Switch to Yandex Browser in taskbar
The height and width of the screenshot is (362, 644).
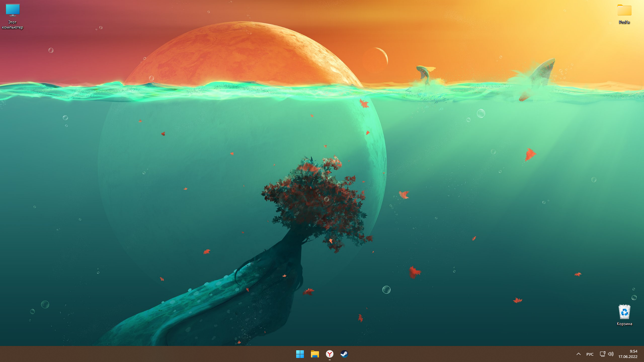coord(330,354)
